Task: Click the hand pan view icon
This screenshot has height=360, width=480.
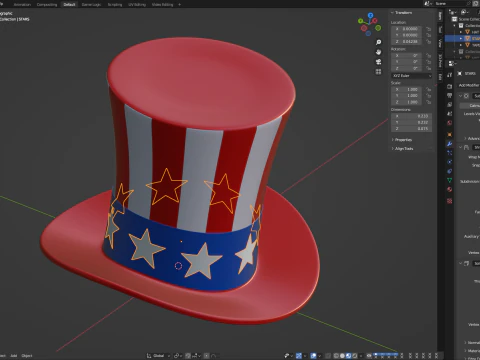Action: 378,52
